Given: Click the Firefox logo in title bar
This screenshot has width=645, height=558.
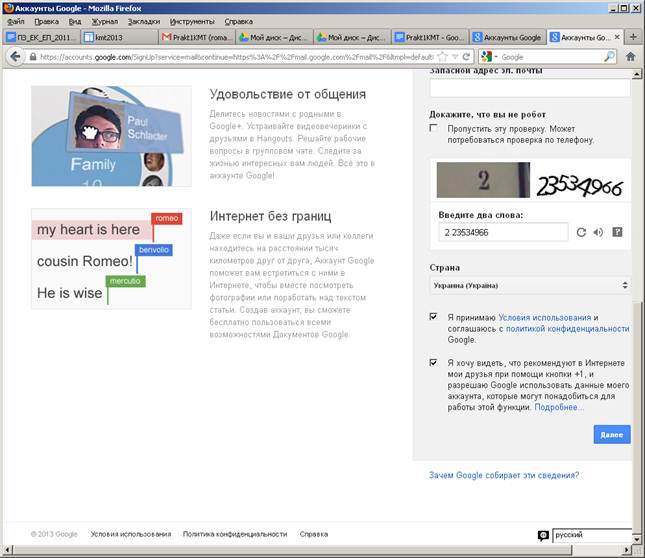Looking at the screenshot, I should pyautogui.click(x=8, y=8).
